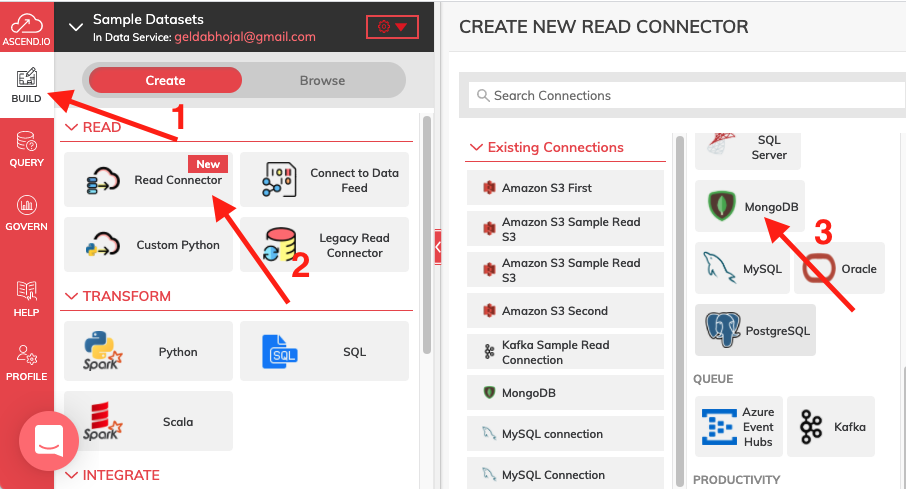The width and height of the screenshot is (906, 489).
Task: Choose the Kafka Sample Read Connection
Action: (x=565, y=352)
